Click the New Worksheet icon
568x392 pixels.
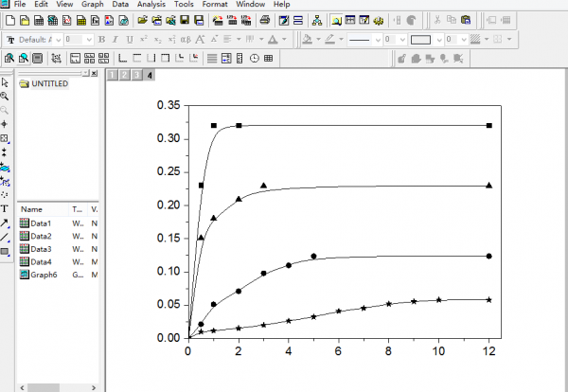(x=39, y=20)
